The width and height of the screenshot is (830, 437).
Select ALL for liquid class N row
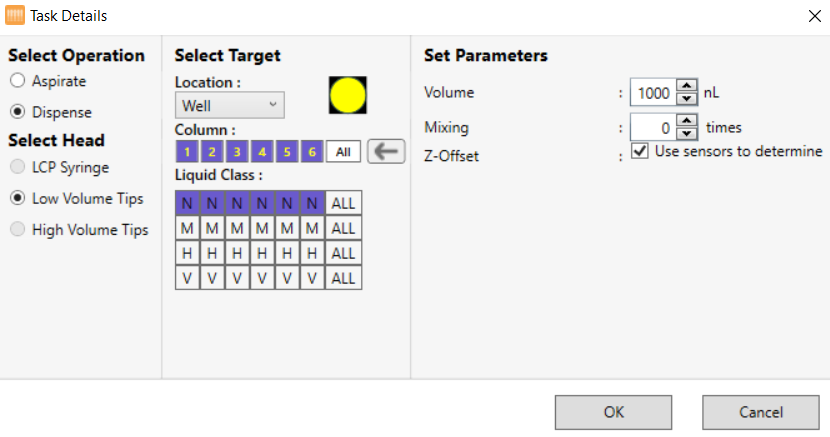pyautogui.click(x=343, y=203)
